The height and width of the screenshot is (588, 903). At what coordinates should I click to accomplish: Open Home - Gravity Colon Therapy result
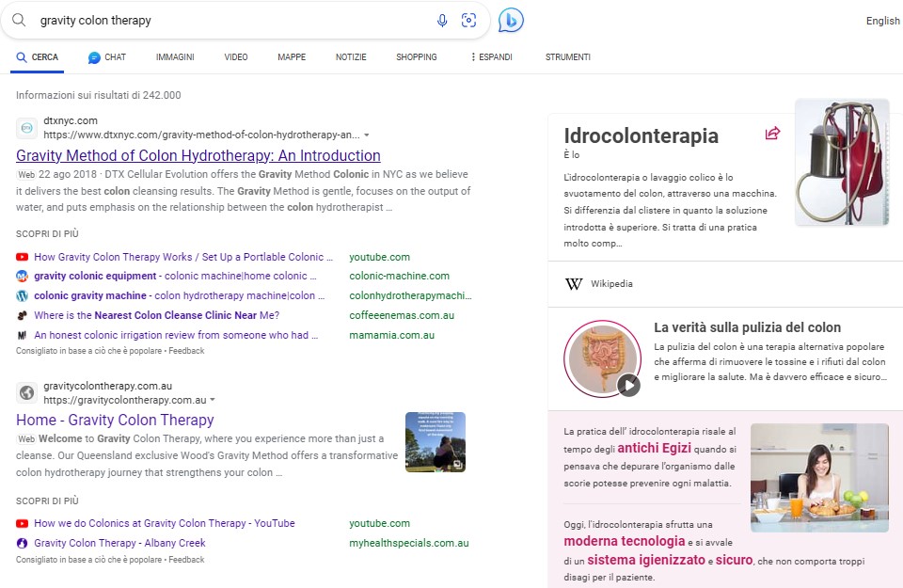click(115, 420)
